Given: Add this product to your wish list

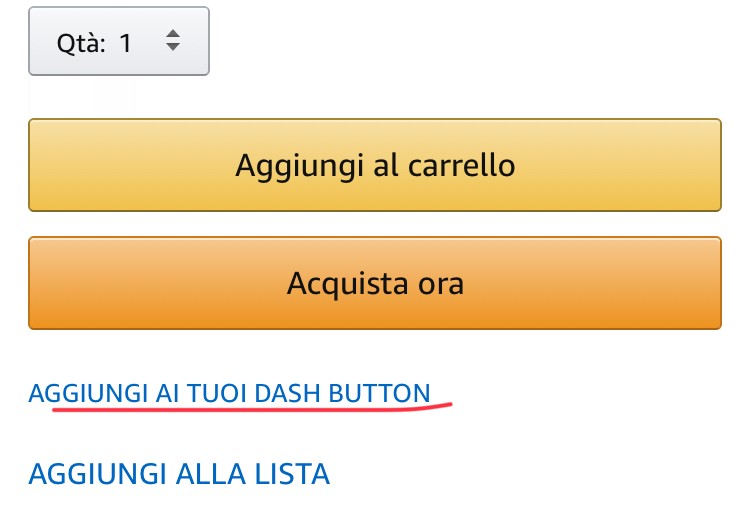Looking at the screenshot, I should [180, 473].
